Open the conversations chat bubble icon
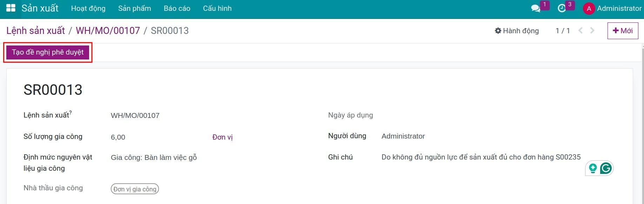 tap(535, 8)
